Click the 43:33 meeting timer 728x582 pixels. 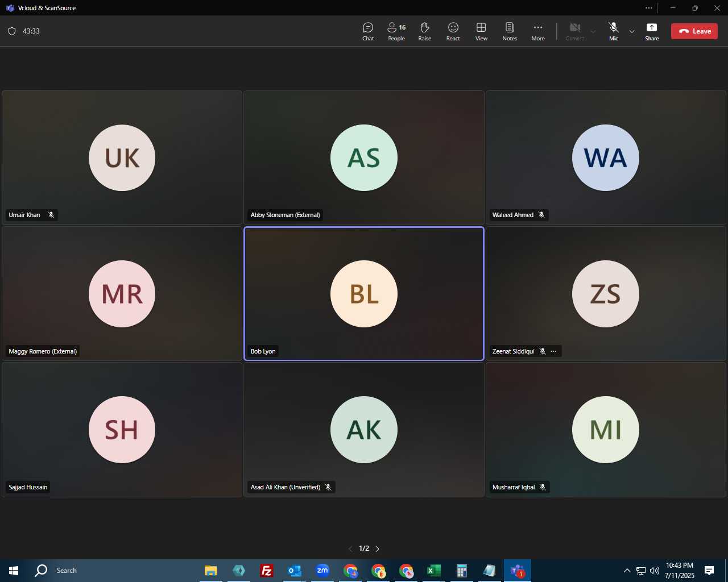point(31,31)
